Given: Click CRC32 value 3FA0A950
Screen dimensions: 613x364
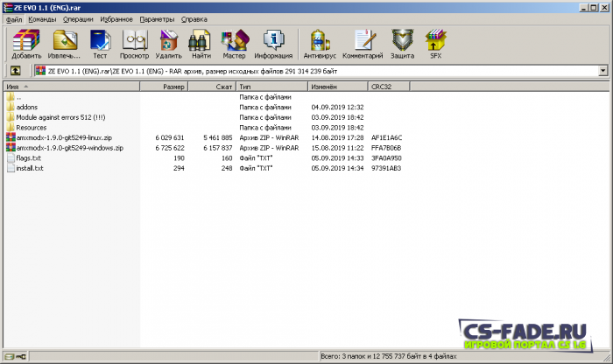Looking at the screenshot, I should (386, 157).
